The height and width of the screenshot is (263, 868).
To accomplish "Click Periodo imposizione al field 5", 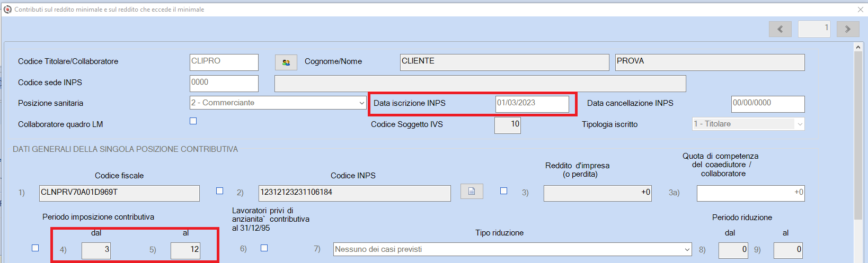I will (x=185, y=250).
